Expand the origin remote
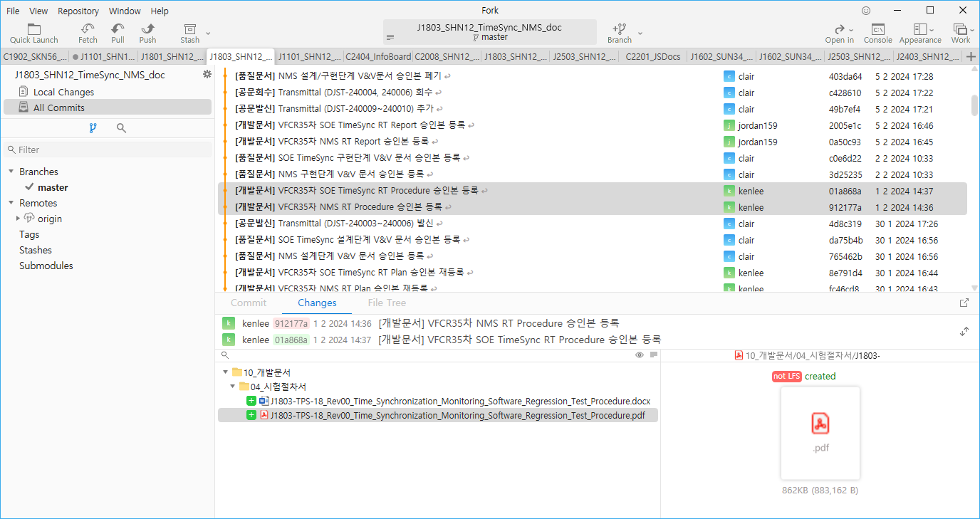The image size is (980, 519). click(x=18, y=219)
